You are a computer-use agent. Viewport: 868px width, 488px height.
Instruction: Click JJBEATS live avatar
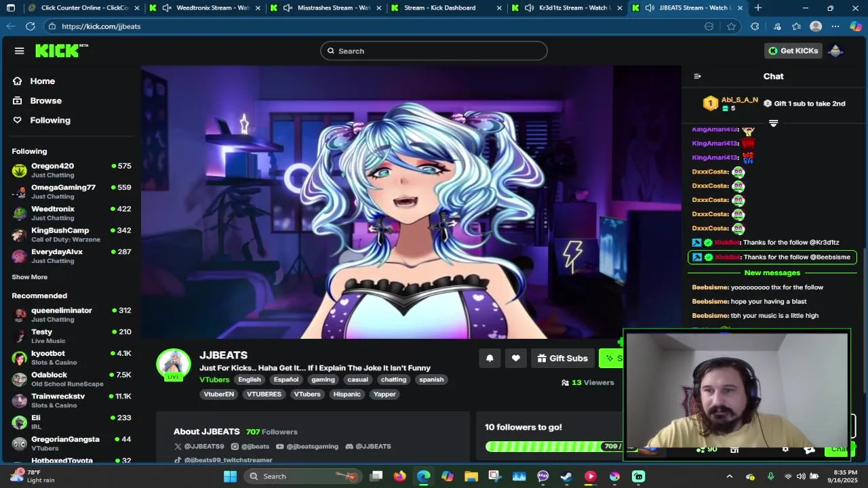(174, 365)
